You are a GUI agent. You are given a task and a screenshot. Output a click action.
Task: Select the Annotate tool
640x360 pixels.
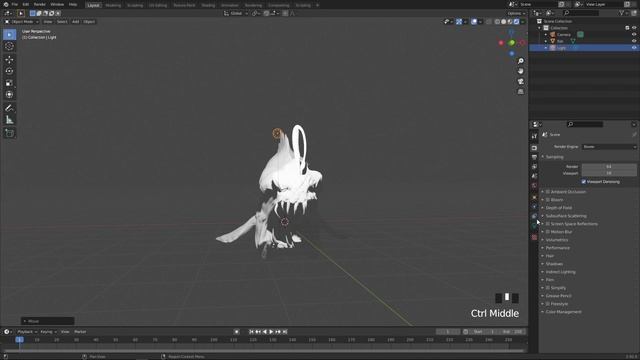[9, 108]
